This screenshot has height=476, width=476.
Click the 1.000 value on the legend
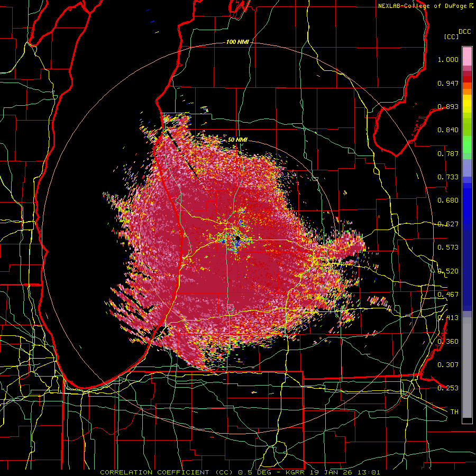(448, 59)
